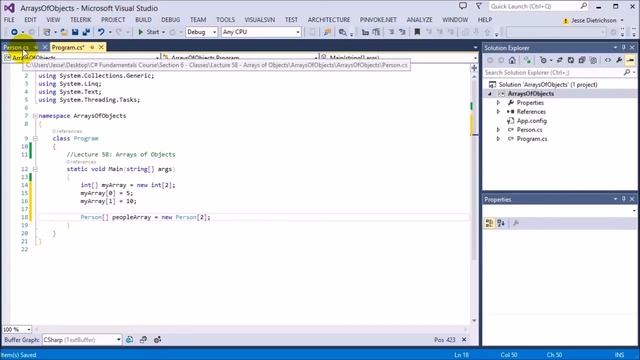Click third icon next to Buffer Graph dropdown
The image size is (640, 360).
(158, 340)
